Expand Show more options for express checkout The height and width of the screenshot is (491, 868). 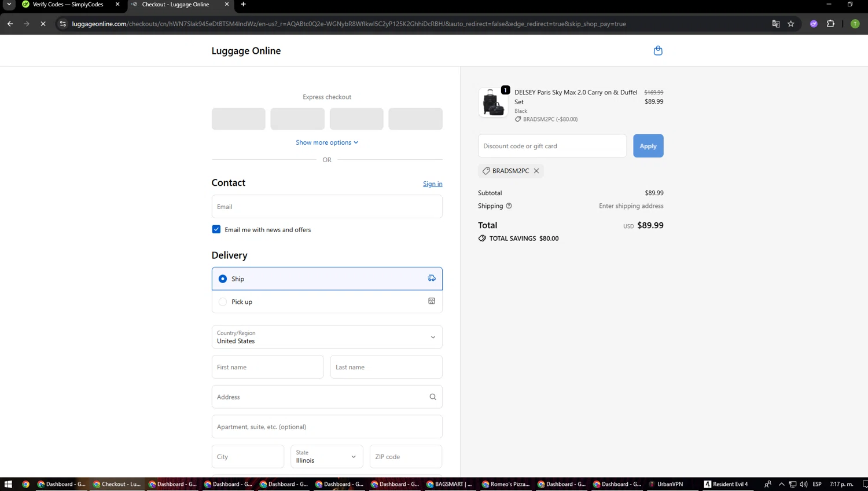327,142
